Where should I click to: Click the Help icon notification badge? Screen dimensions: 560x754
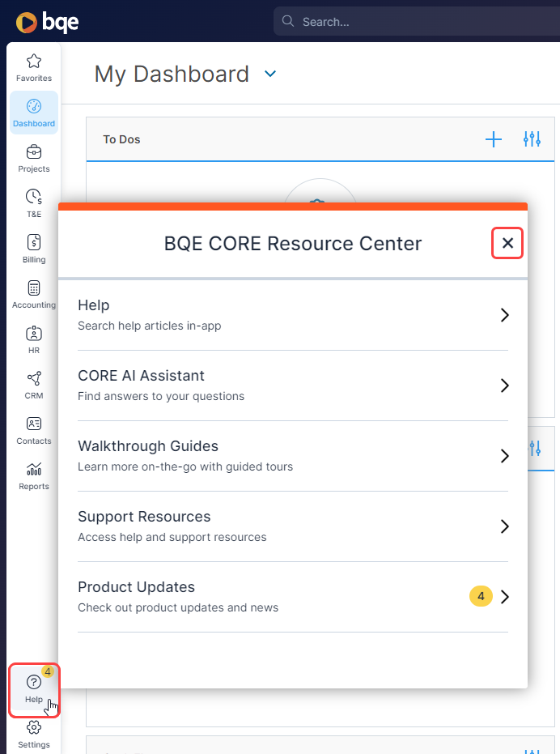point(48,671)
